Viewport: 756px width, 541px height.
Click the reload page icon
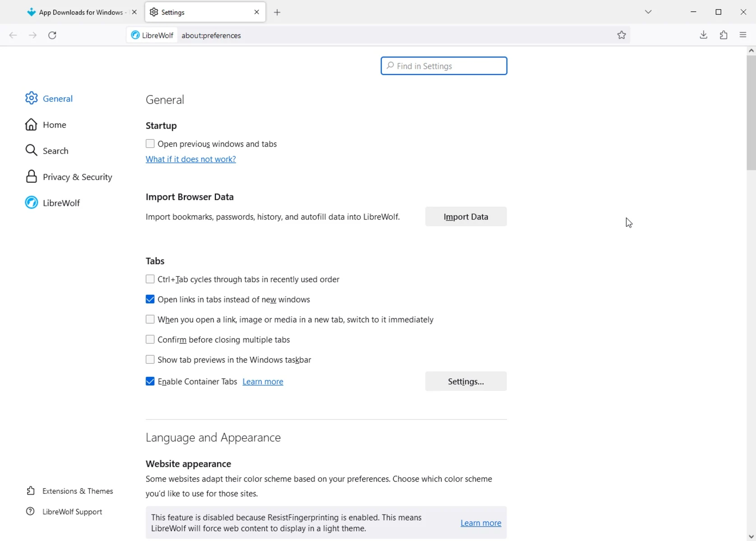coord(52,35)
